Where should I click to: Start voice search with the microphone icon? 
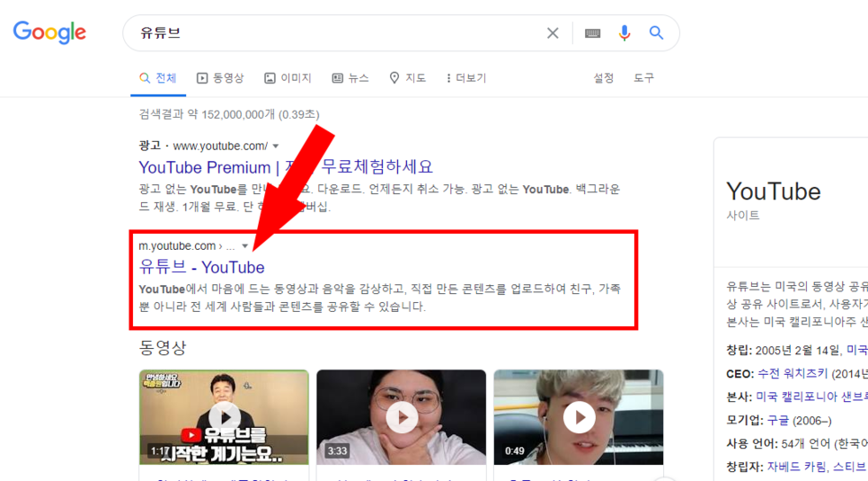click(x=624, y=33)
